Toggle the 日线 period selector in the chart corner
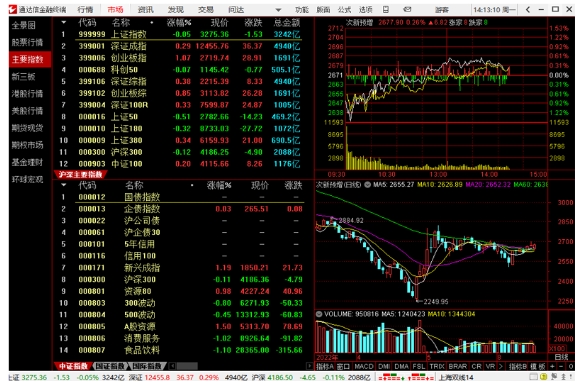 561,357
